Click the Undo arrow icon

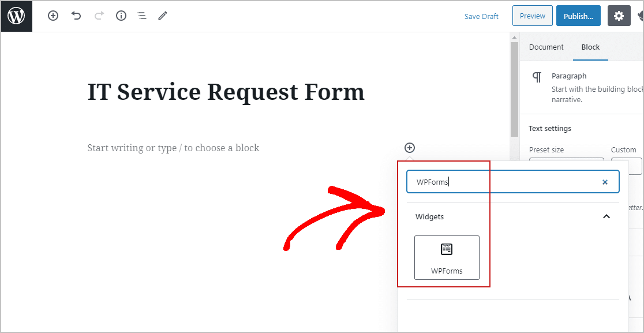76,16
